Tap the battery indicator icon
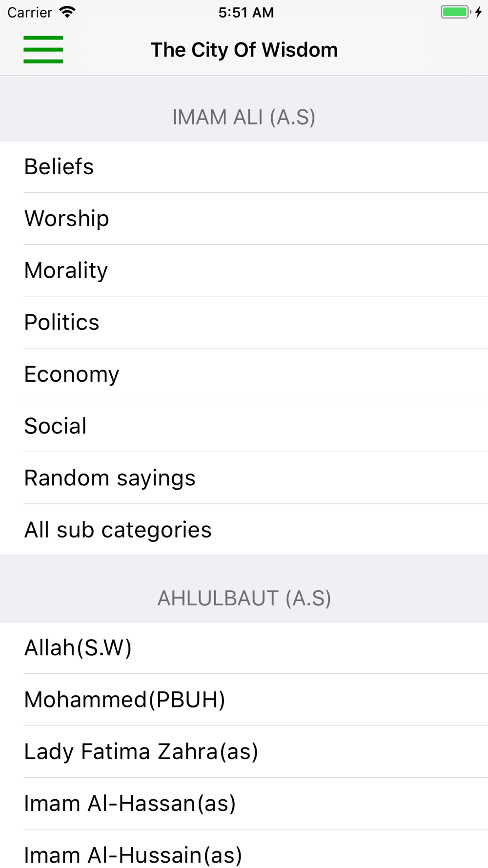Image resolution: width=488 pixels, height=868 pixels. [x=455, y=12]
